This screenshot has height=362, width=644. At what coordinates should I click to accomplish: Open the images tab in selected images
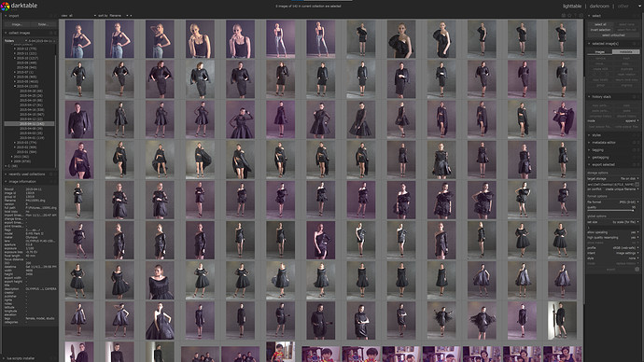click(599, 51)
